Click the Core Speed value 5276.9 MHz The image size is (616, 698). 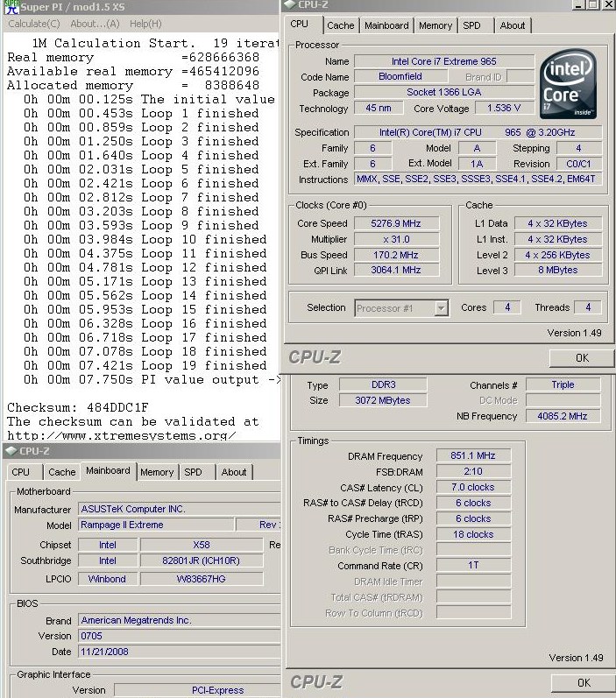(396, 223)
